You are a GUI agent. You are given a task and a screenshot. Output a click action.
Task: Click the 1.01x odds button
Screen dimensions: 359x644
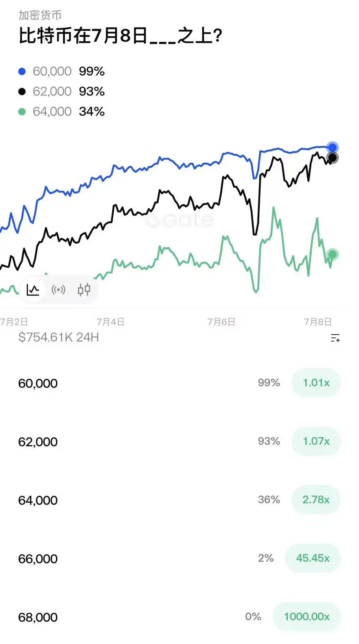316,382
